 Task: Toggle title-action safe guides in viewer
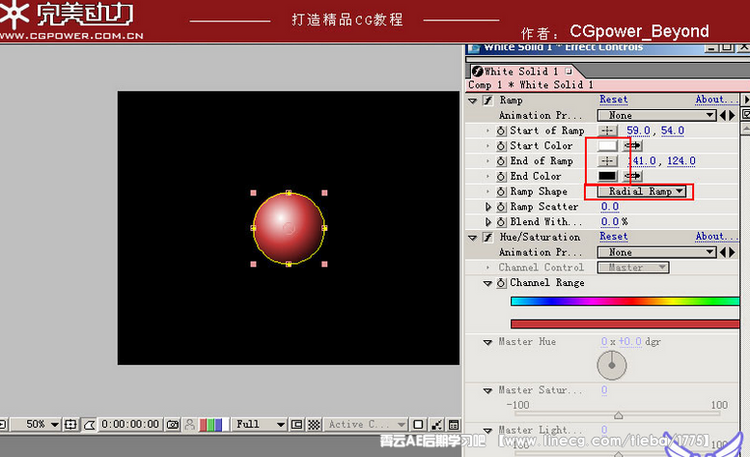pyautogui.click(x=70, y=424)
